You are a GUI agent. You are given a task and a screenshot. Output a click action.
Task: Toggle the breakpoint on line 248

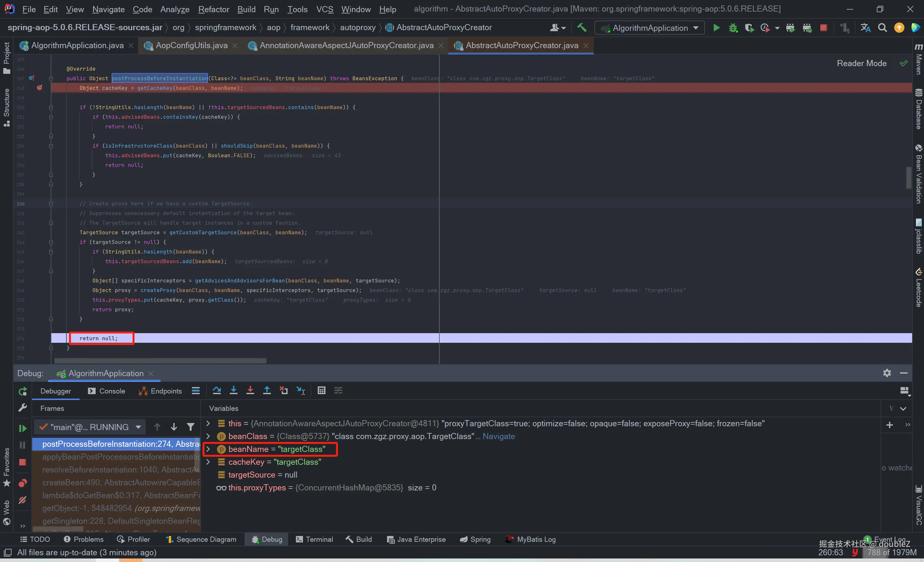point(39,88)
